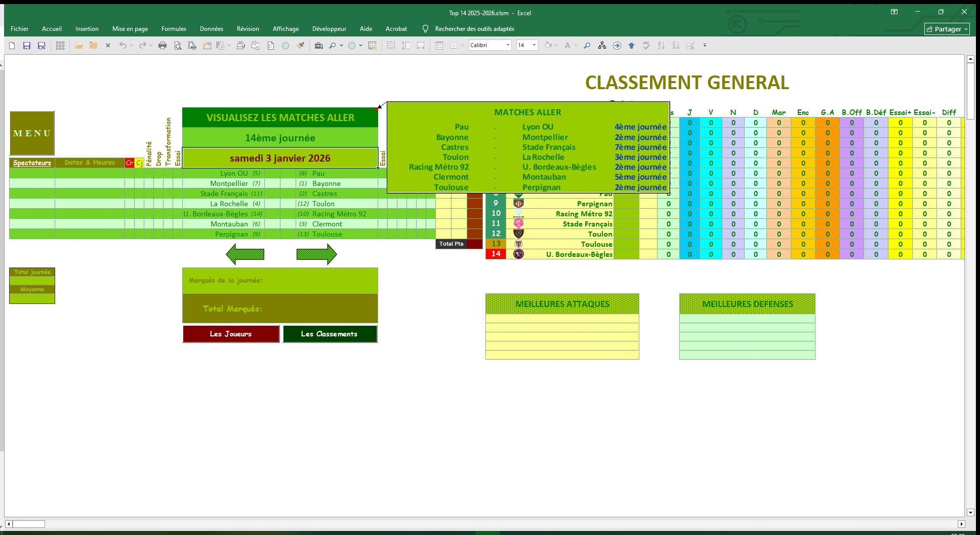This screenshot has height=535, width=980.
Task: Click the 'samedi 3 janvier 2026' date cell
Action: 280,158
